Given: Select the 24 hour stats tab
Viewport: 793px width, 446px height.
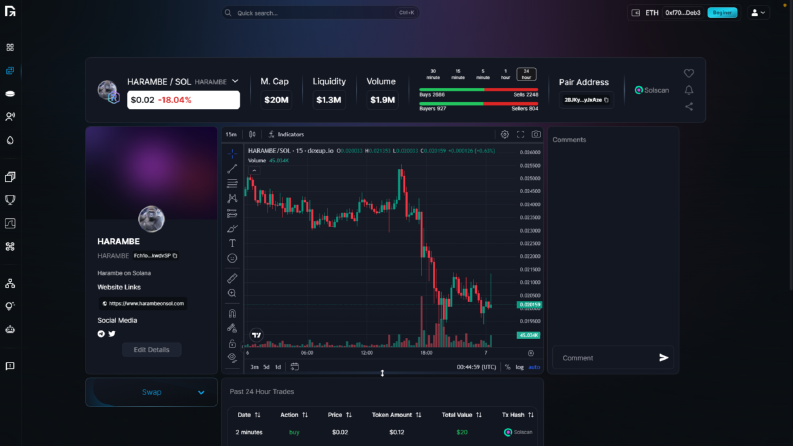Looking at the screenshot, I should [526, 74].
